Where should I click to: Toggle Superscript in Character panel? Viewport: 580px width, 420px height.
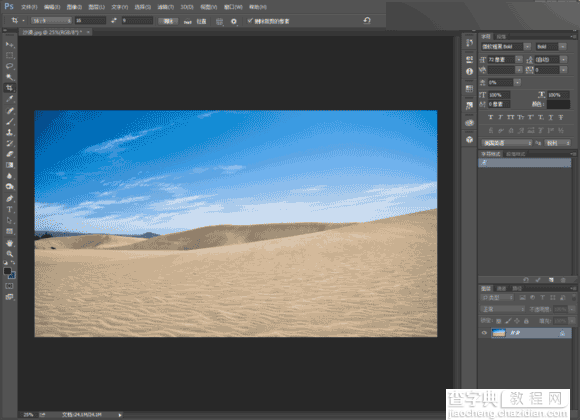click(x=530, y=117)
